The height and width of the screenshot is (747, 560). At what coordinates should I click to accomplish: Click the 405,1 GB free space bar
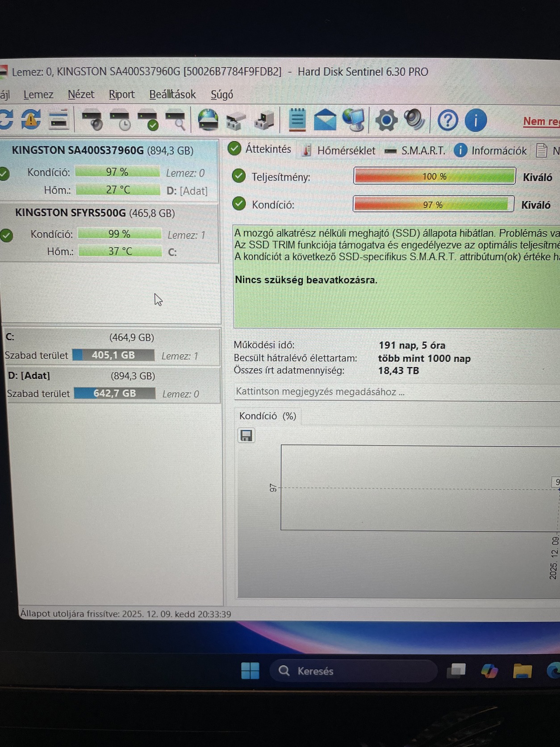(113, 355)
